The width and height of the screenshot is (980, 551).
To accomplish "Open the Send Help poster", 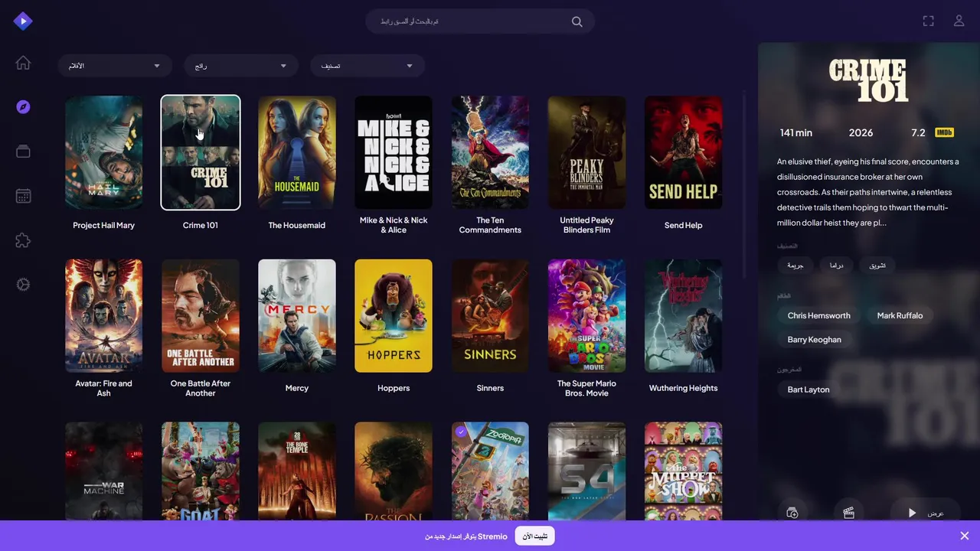I will (683, 152).
